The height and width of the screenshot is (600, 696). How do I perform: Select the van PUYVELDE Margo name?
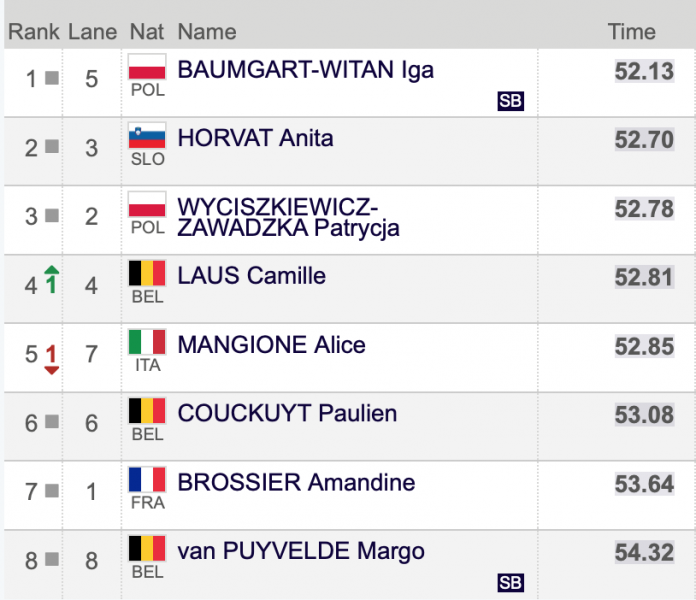pos(301,551)
